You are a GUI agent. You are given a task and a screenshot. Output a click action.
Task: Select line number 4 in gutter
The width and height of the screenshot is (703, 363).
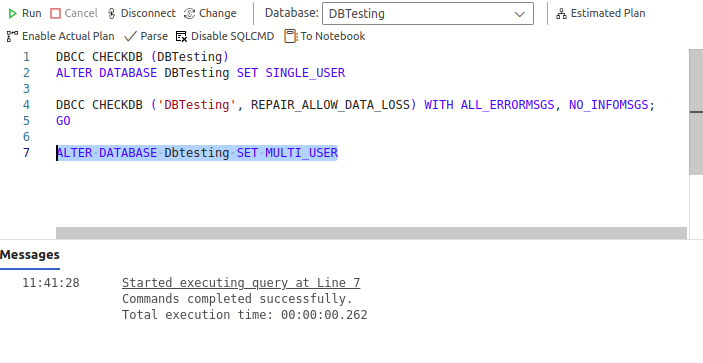[x=26, y=105]
